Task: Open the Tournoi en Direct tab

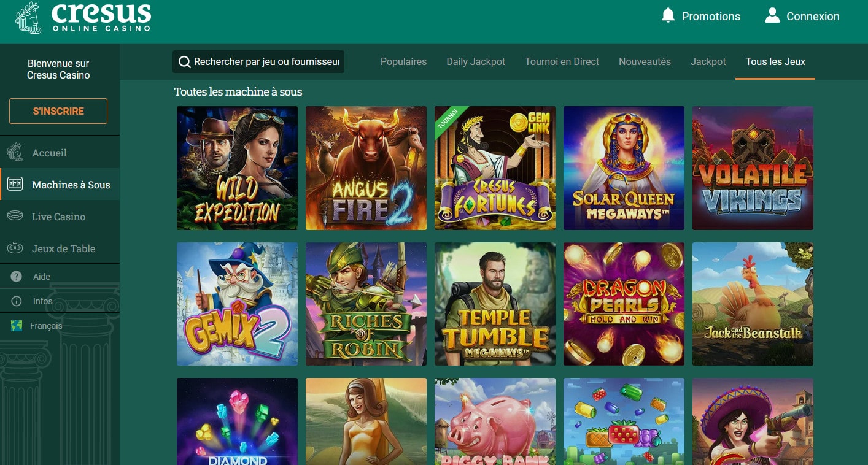Action: click(562, 61)
